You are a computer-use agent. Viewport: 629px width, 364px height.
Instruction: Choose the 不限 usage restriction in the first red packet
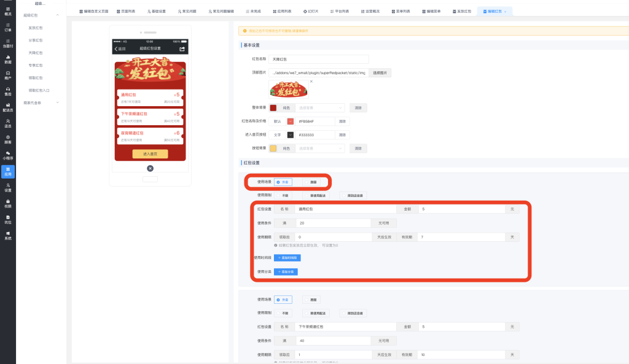tap(283, 195)
